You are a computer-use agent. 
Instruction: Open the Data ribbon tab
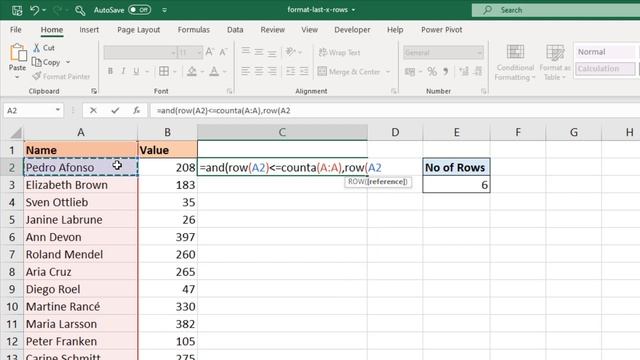point(235,30)
